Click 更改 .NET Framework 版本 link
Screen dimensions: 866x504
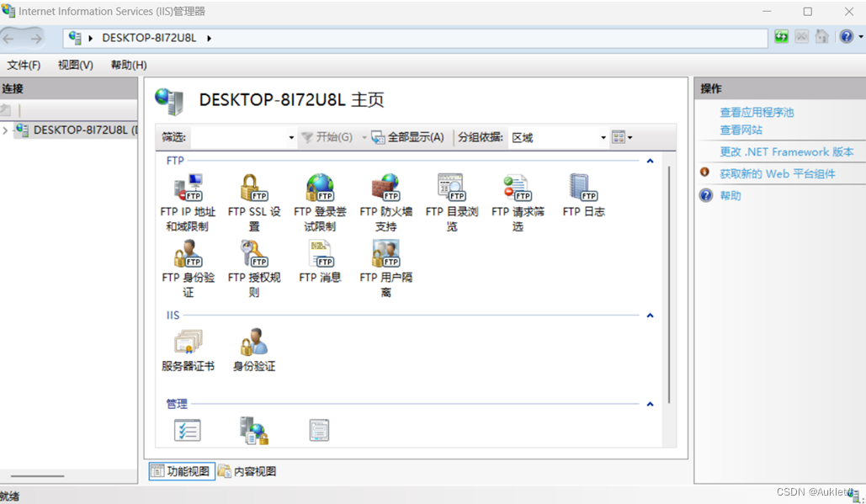786,151
